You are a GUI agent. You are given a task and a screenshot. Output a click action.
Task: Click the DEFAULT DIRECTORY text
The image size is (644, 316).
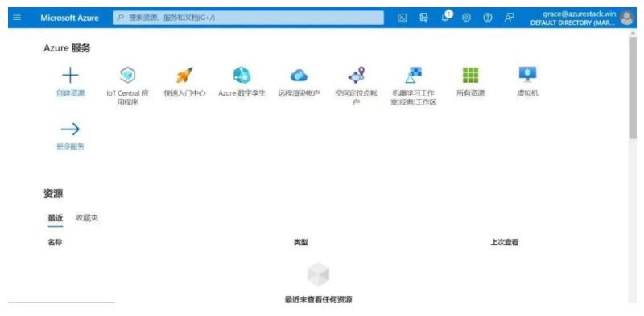[x=573, y=23]
